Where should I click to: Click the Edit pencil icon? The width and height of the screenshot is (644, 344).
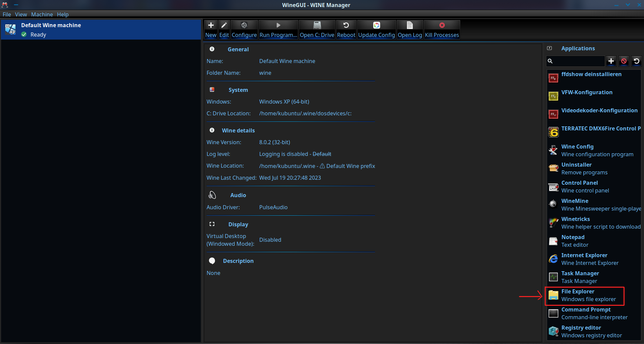point(224,25)
